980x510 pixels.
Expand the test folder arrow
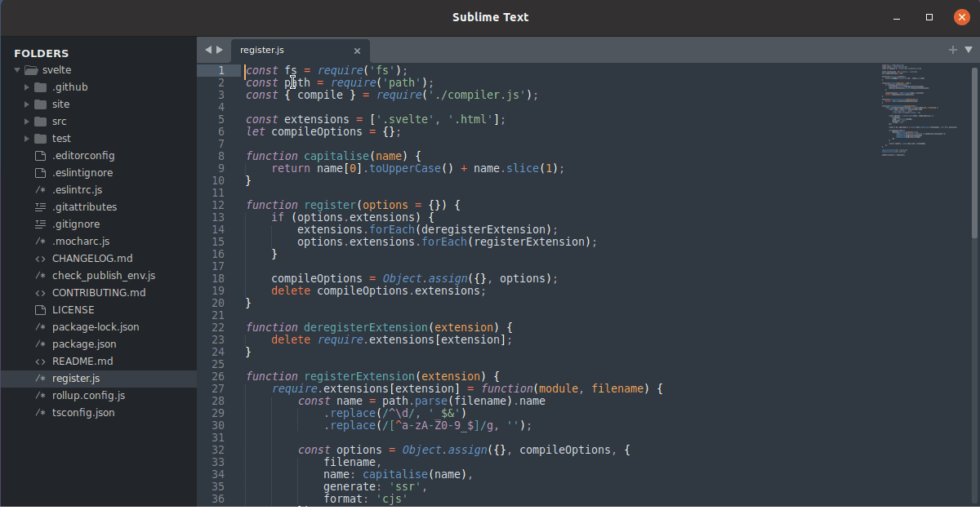point(27,139)
